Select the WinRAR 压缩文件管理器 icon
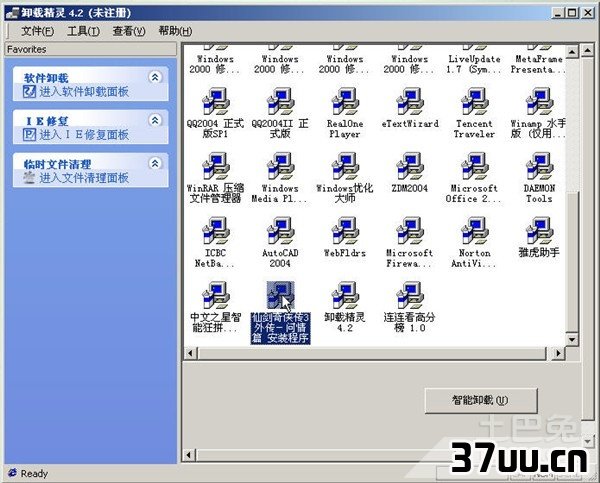 216,166
